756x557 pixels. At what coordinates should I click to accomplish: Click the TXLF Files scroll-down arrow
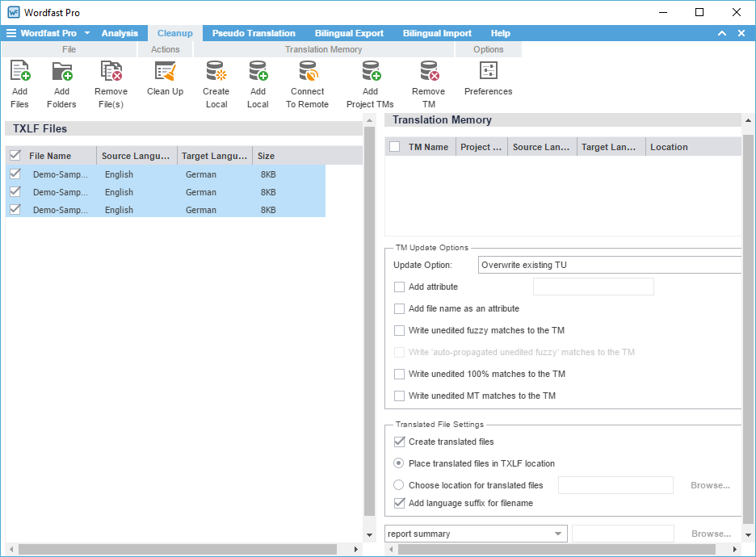tap(369, 535)
